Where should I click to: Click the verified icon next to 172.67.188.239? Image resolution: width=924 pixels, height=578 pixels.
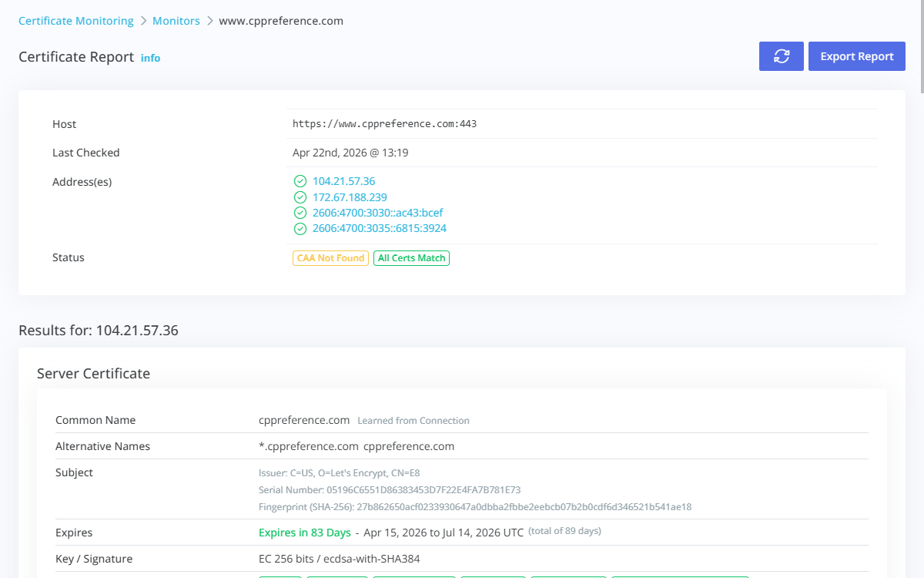pyautogui.click(x=300, y=197)
